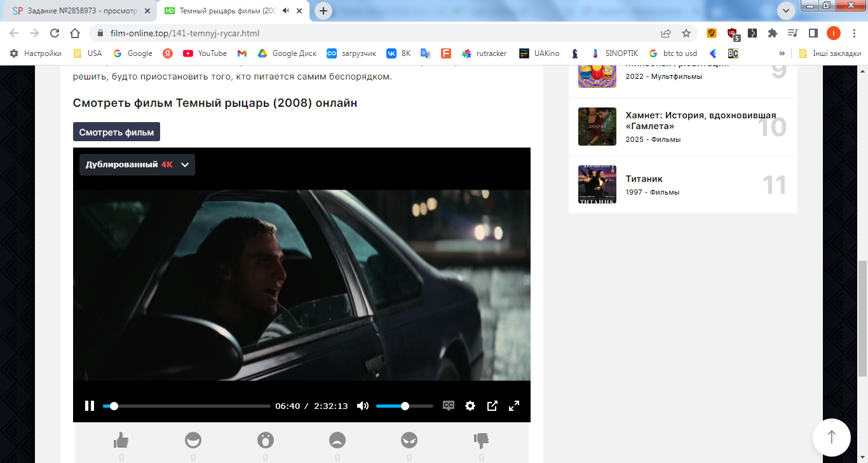Click the Brave-style shield extension icon
This screenshot has width=868, height=463.
712,33
